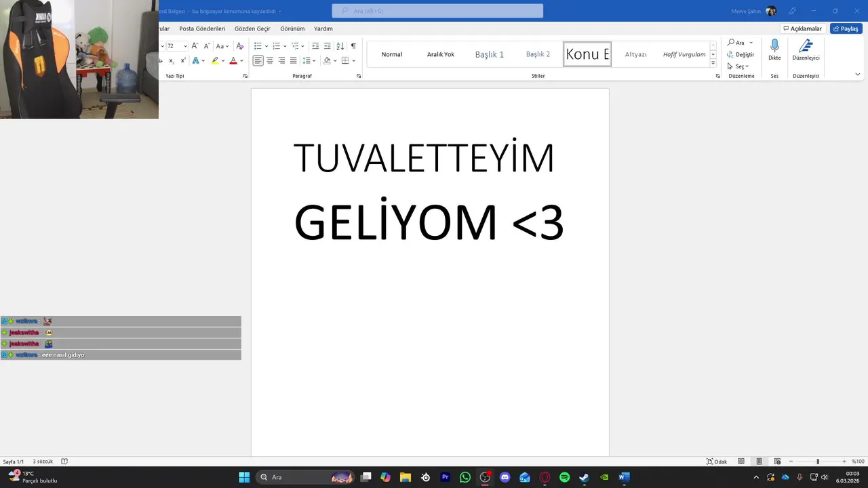
Task: Apply the Başlık 2 style
Action: tap(538, 54)
